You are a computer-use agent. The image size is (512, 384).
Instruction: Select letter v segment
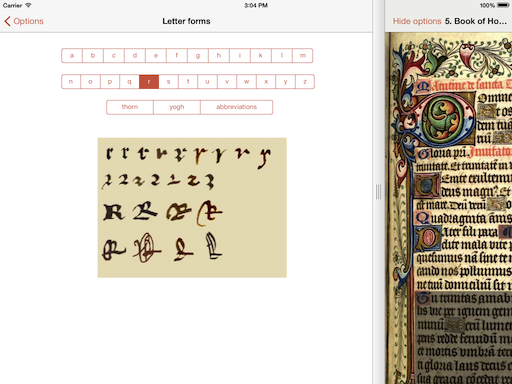tap(227, 82)
